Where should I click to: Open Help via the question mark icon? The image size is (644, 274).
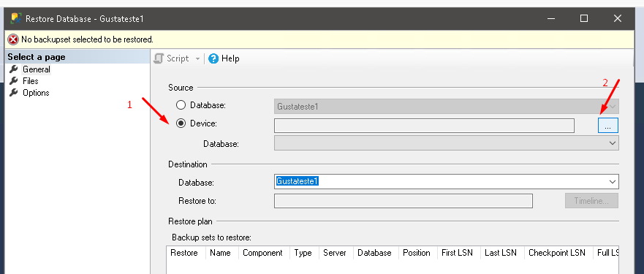213,58
